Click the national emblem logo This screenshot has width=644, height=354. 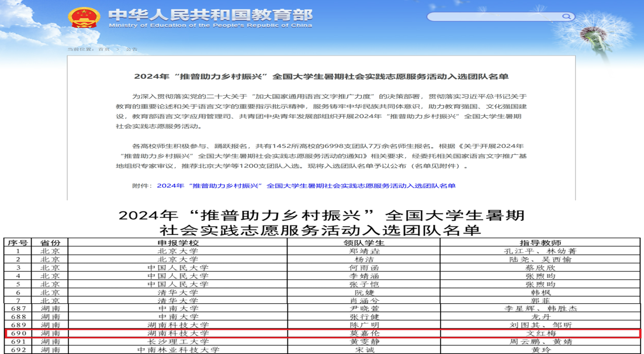tap(84, 18)
